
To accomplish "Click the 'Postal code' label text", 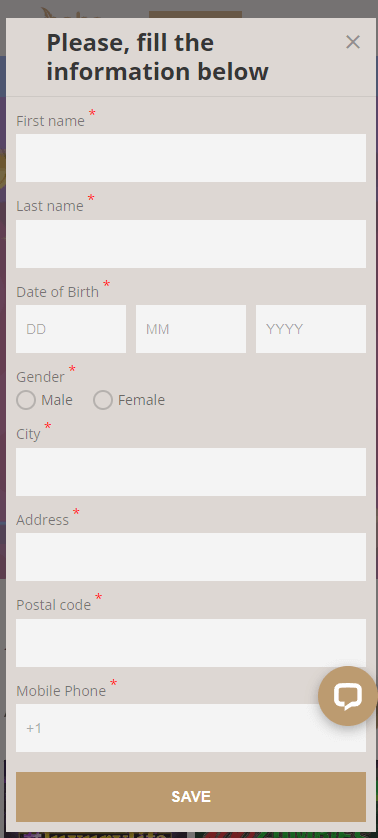I will (x=53, y=605).
